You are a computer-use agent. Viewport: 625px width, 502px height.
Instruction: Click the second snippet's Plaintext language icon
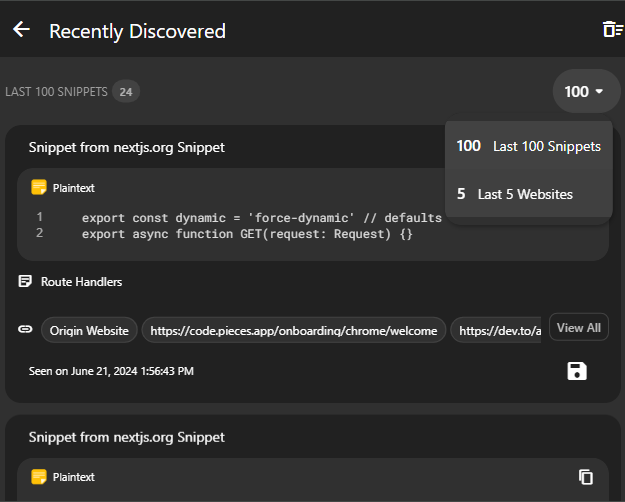pos(39,477)
